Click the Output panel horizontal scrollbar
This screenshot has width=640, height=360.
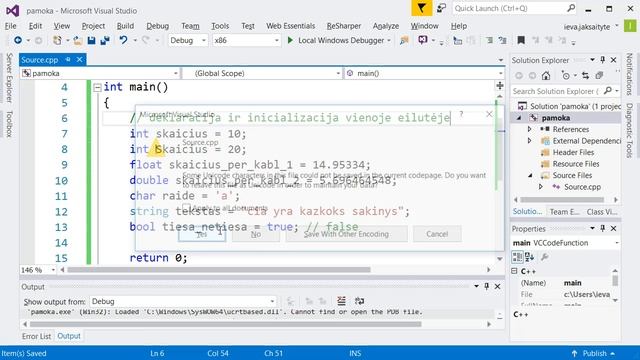pyautogui.click(x=226, y=324)
